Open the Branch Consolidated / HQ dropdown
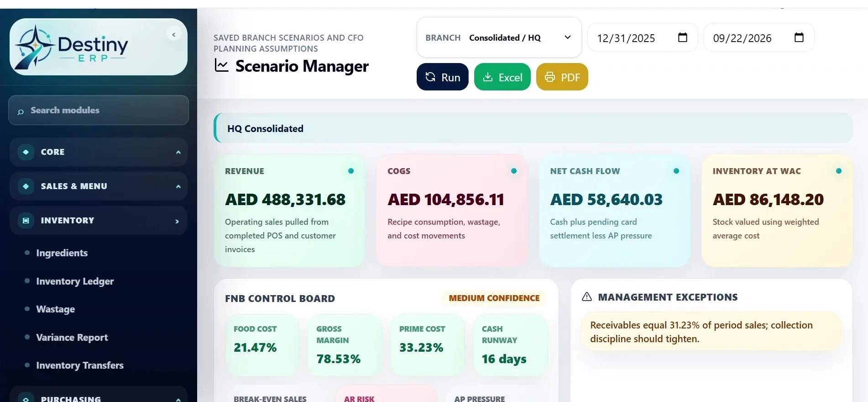The width and height of the screenshot is (868, 402). pos(499,37)
